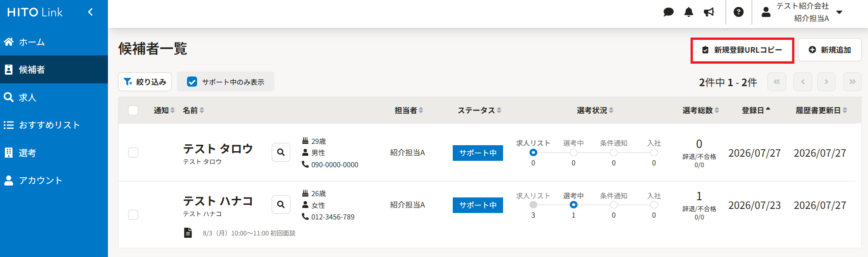
Task: Select 選考中 step for テスト ハナコ
Action: click(573, 205)
